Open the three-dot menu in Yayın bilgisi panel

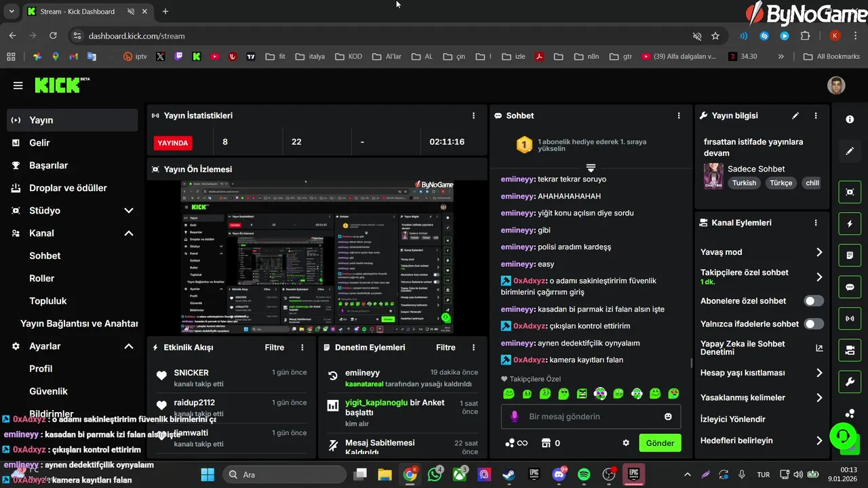point(816,116)
